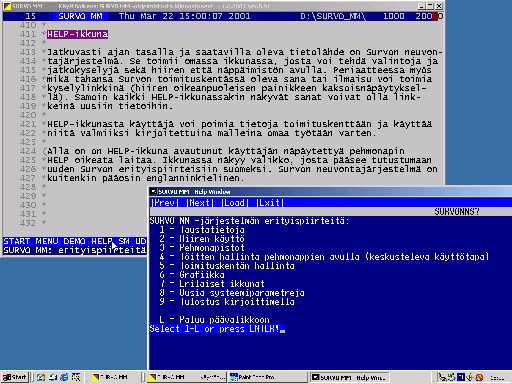
Task: Click the Help Window title bar system icon
Action: [153, 192]
